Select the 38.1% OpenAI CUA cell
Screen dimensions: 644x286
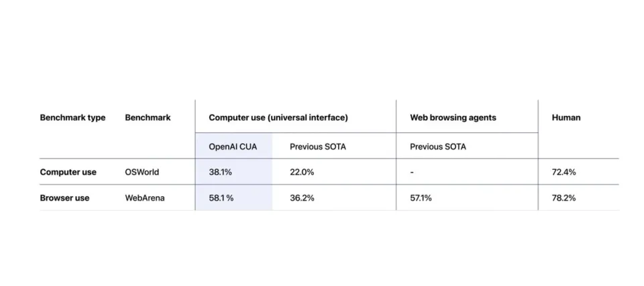[221, 172]
